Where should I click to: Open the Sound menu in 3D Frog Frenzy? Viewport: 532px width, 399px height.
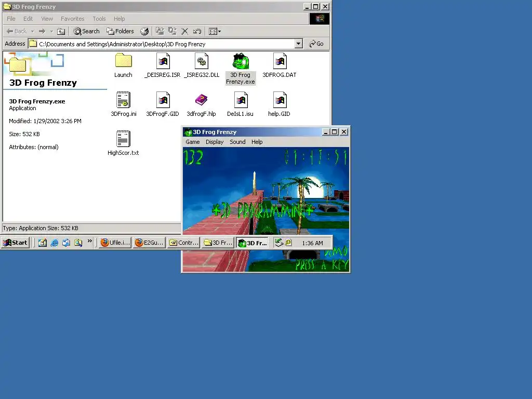[237, 142]
